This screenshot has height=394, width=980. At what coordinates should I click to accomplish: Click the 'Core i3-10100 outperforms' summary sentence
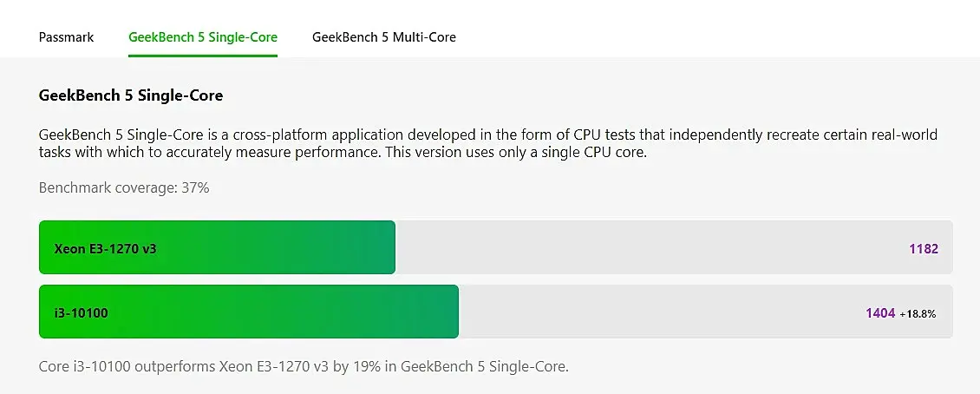coord(173,366)
